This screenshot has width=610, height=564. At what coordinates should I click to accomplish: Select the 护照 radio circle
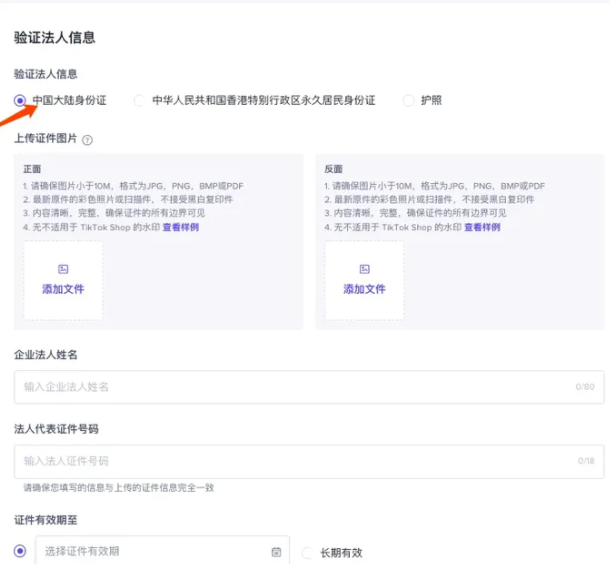tap(408, 101)
